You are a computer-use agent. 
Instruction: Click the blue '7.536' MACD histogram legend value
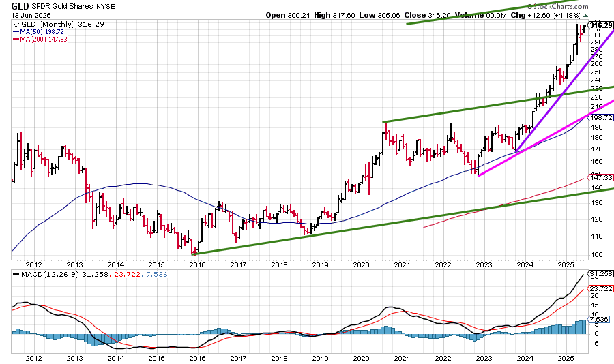tap(157, 275)
